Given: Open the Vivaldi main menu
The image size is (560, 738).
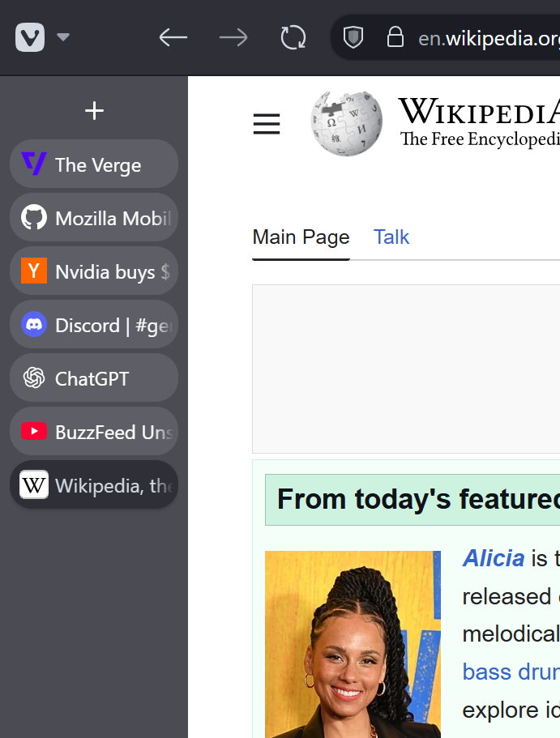Looking at the screenshot, I should coord(30,37).
